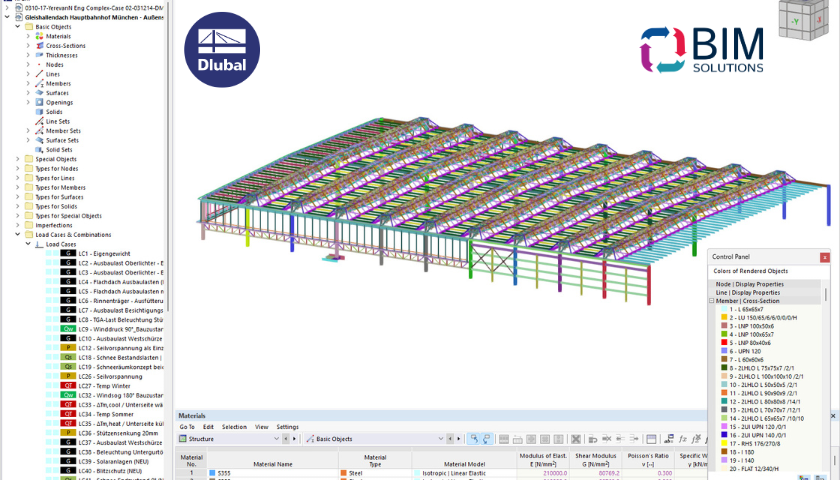Toggle the LC9 Winddruck load case checkbox
This screenshot has height=480, width=840.
click(49, 329)
